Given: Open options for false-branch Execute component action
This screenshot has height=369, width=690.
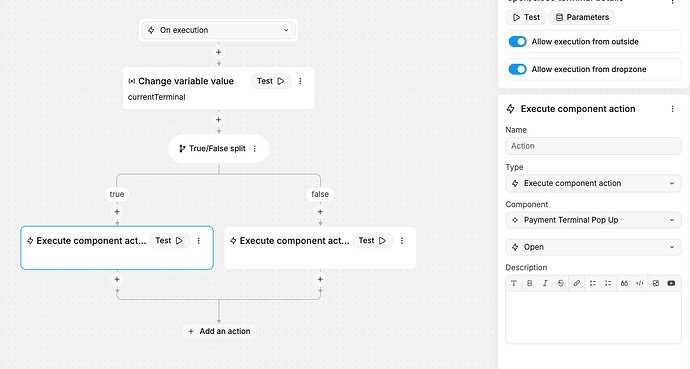Looking at the screenshot, I should 402,241.
